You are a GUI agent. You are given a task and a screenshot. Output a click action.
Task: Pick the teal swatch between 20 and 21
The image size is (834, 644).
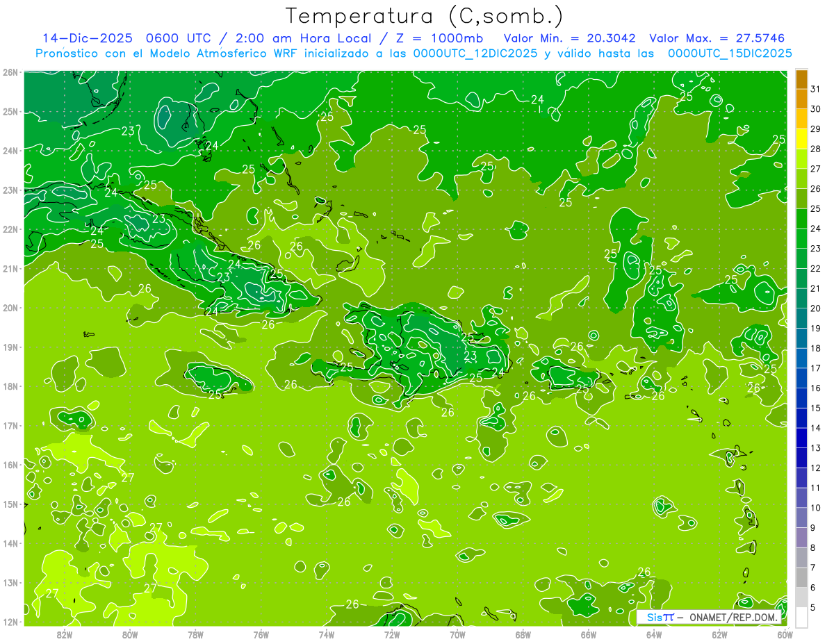801,299
